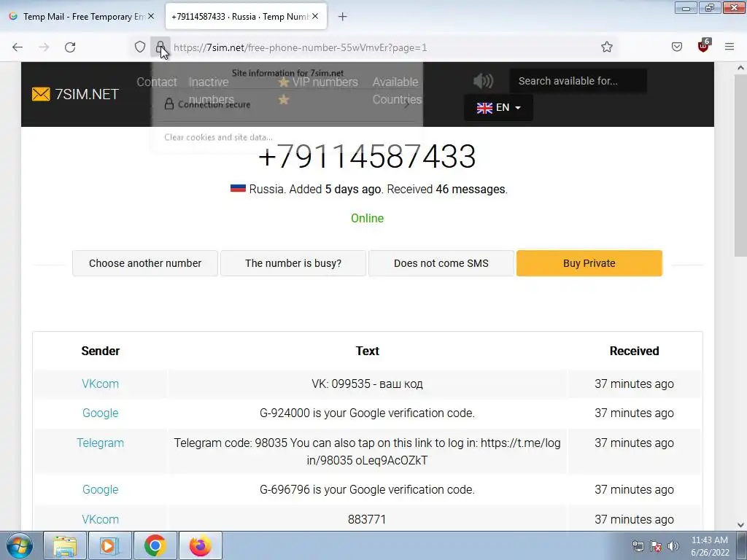Click the network tray icon
Screen dimensions: 747x560
point(638,546)
